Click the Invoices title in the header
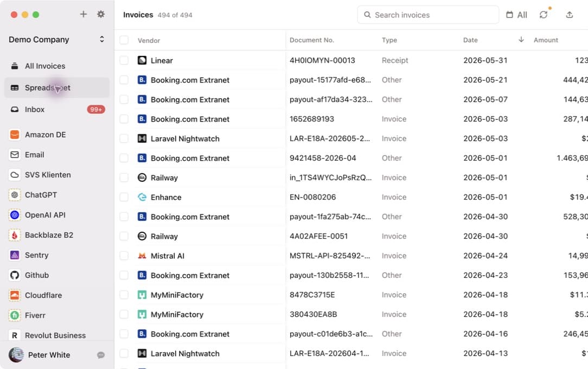This screenshot has height=369, width=588. [x=138, y=15]
